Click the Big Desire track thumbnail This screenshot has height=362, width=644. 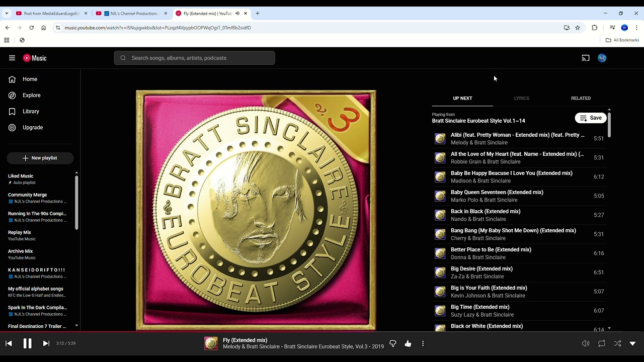pyautogui.click(x=440, y=273)
